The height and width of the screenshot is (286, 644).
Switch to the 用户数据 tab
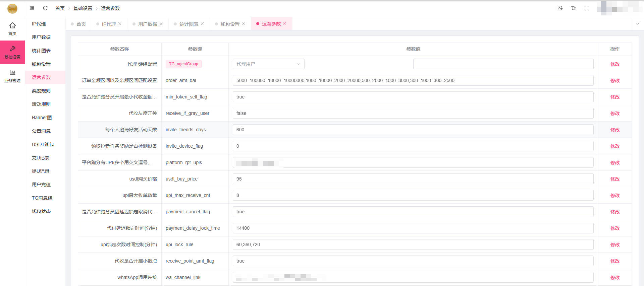pyautogui.click(x=147, y=24)
